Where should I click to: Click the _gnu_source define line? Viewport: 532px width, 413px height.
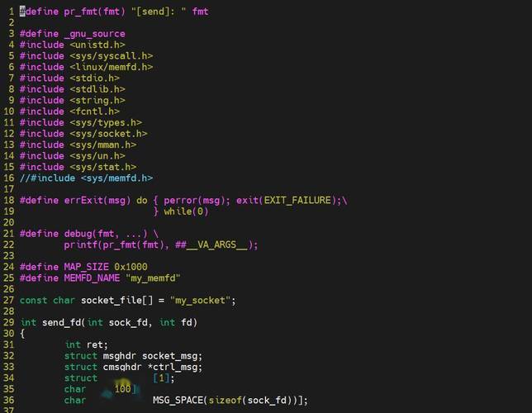[72, 34]
